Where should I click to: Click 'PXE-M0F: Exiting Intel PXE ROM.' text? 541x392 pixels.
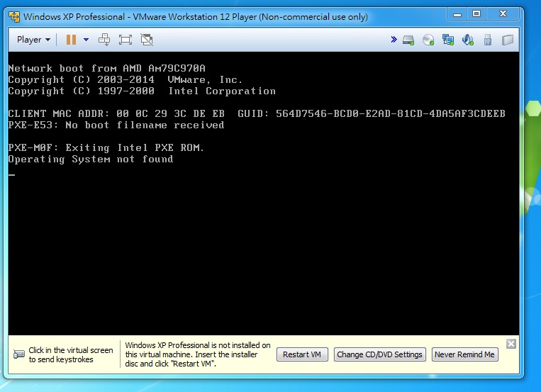[x=106, y=147]
